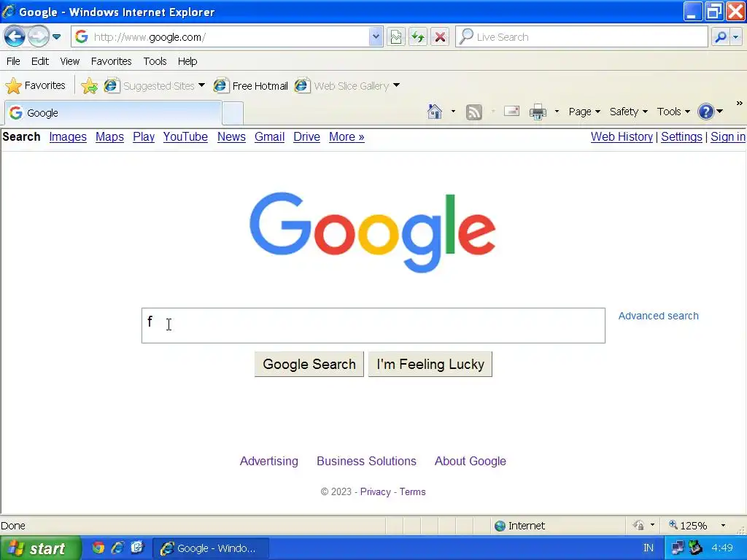
Task: Open the News link
Action: 231,136
